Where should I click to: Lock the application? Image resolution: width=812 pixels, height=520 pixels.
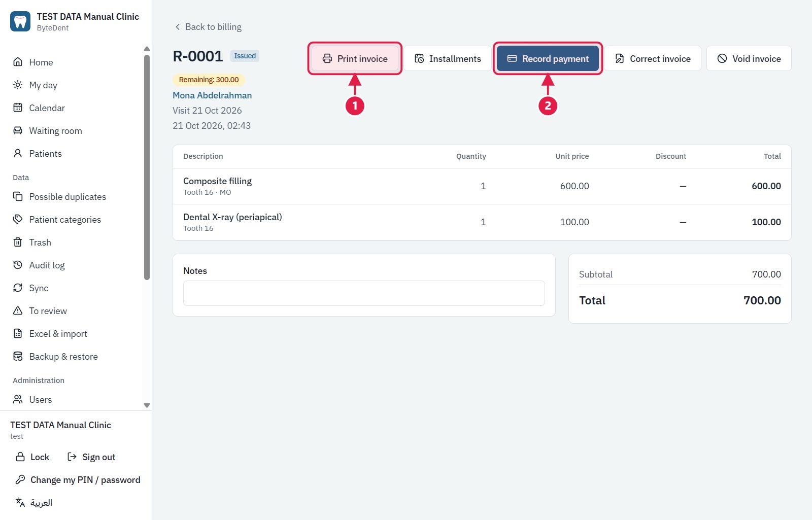tap(32, 457)
